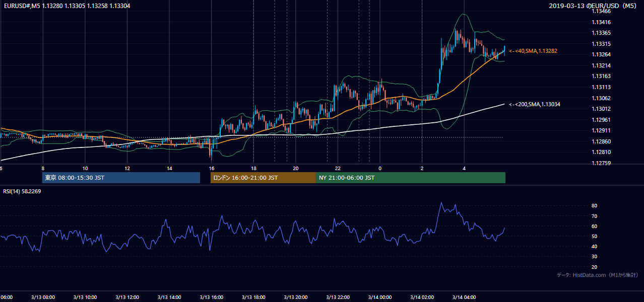Click hour label 18 under the price chart

(x=253, y=168)
